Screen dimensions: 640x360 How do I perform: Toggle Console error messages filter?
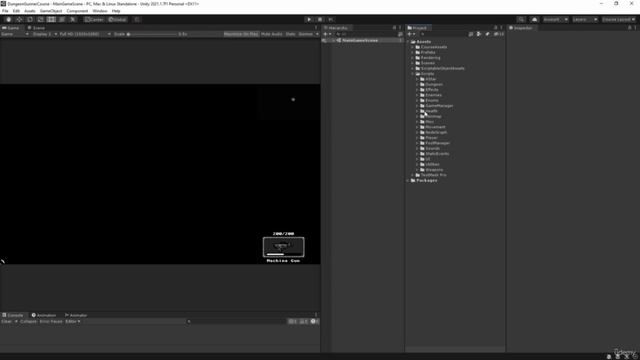(x=314, y=322)
